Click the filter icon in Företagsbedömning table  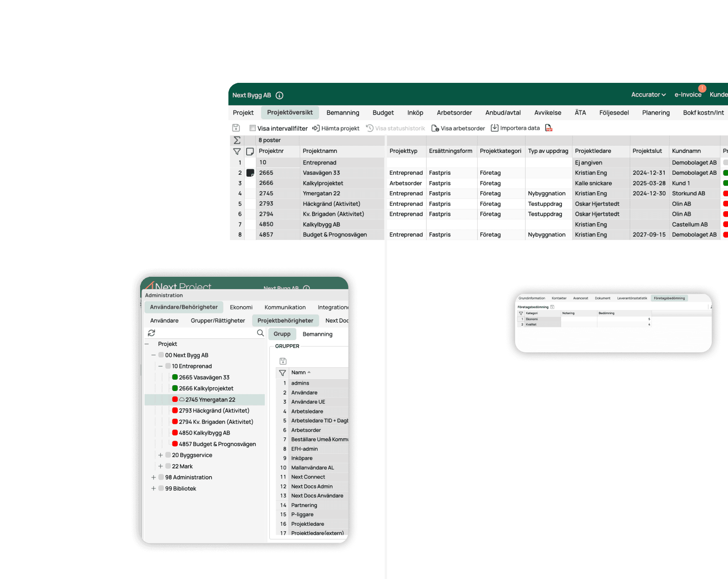[521, 313]
